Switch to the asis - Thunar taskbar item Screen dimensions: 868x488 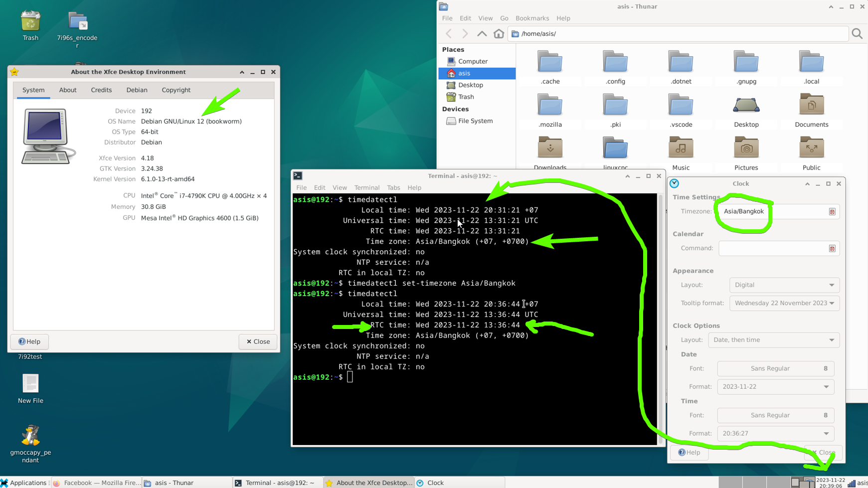pyautogui.click(x=187, y=483)
